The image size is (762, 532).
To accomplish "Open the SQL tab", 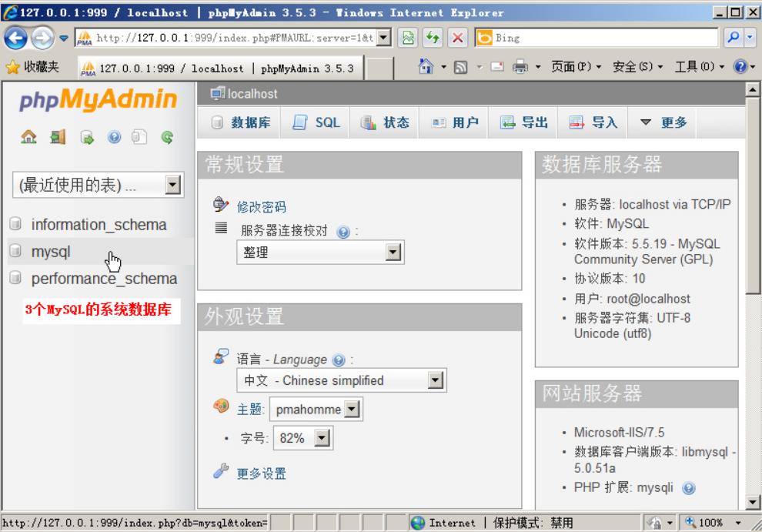I will [x=316, y=122].
